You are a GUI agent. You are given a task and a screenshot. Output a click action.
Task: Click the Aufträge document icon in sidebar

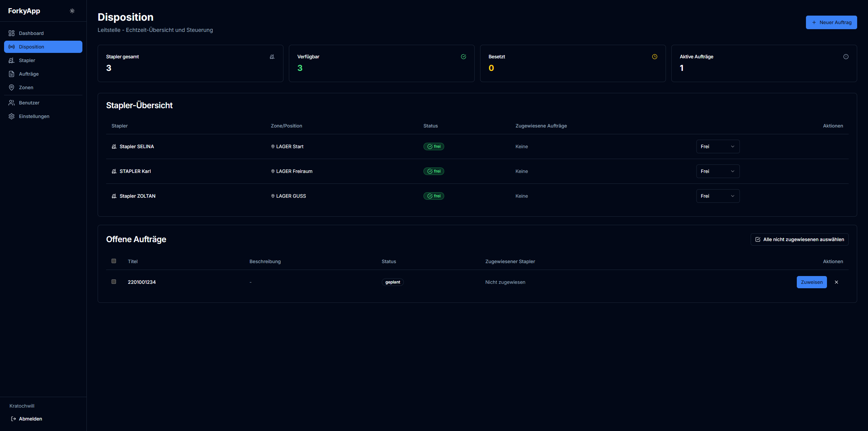12,74
